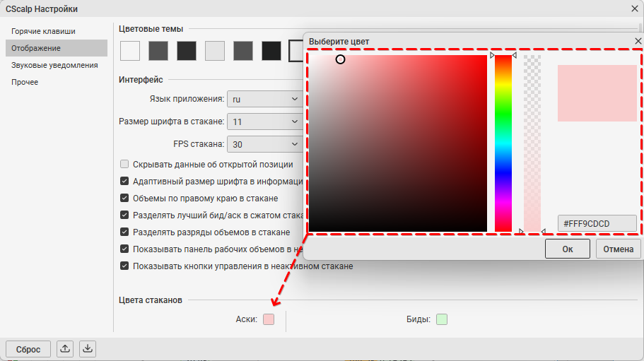The width and height of the screenshot is (644, 361).
Task: Click the Цвета стаканов section heading
Action: 151,300
